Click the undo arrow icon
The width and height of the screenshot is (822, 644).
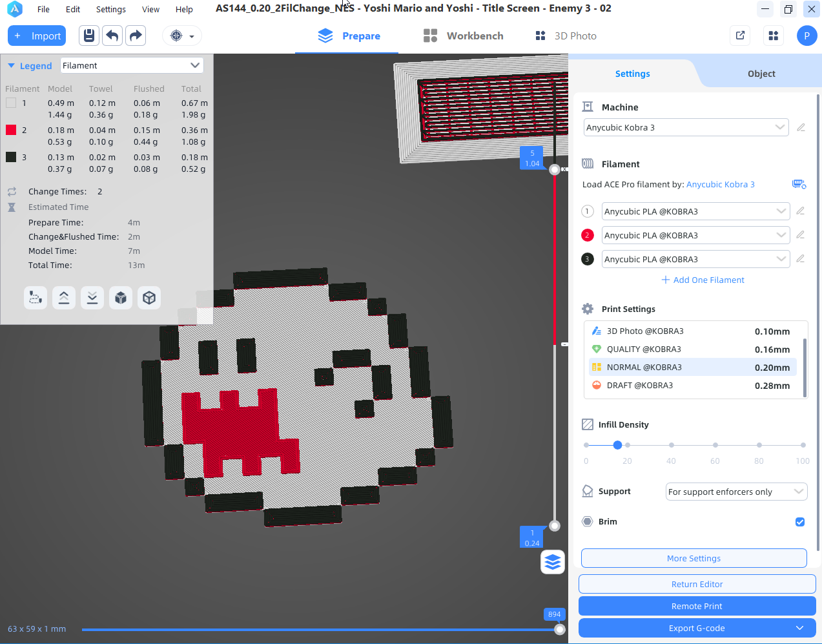(112, 36)
